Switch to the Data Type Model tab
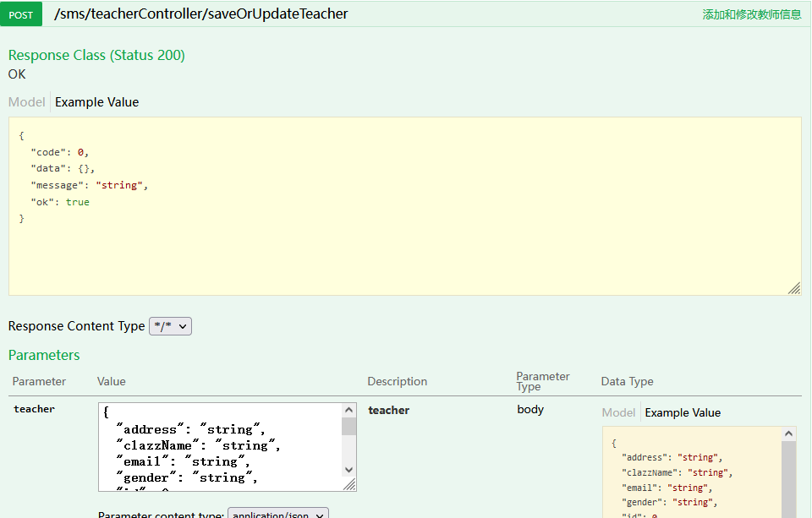The width and height of the screenshot is (812, 518). point(618,412)
